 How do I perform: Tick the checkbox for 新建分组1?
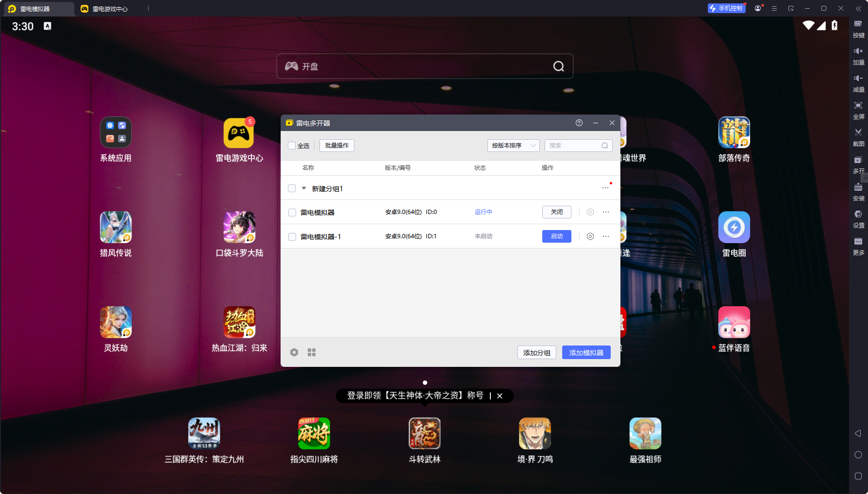coord(292,188)
